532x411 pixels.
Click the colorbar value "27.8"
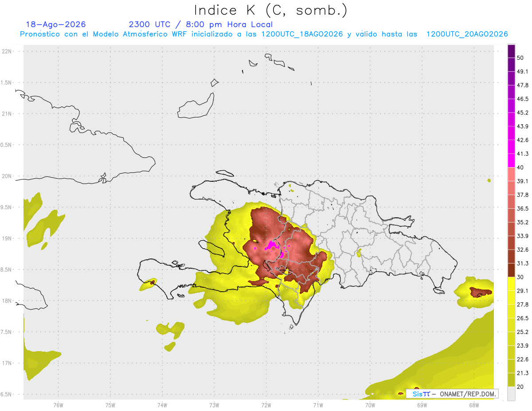(523, 304)
